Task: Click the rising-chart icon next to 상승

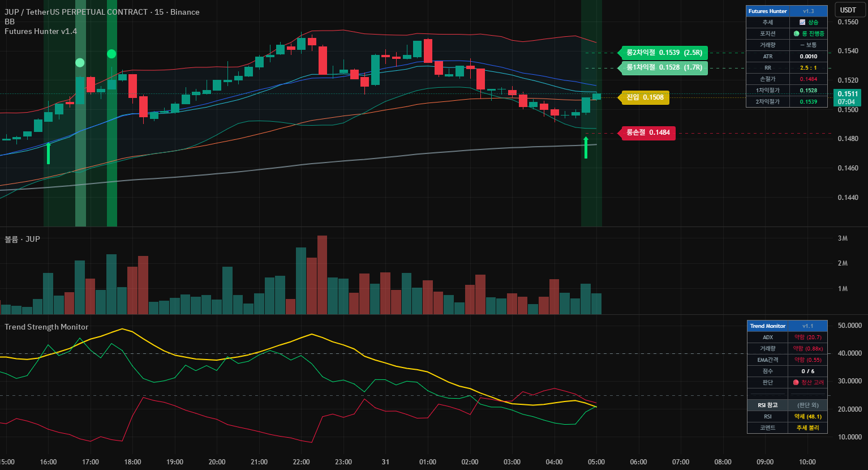Action: [x=802, y=22]
